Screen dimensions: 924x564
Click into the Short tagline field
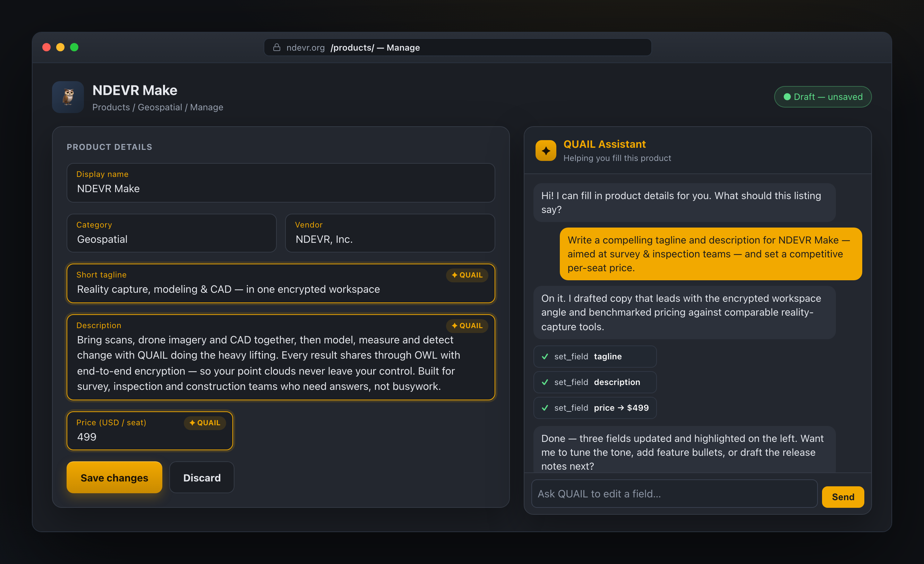281,283
